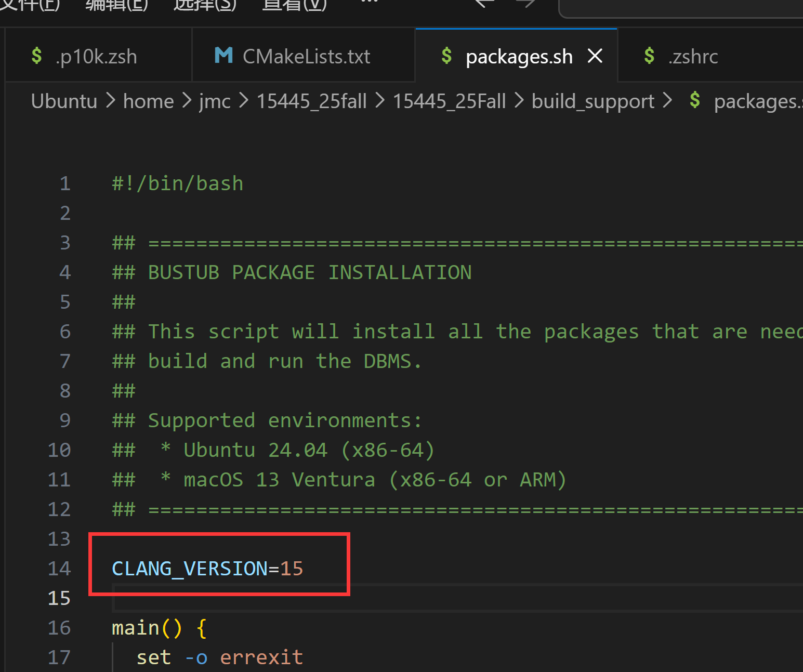Click breadcrumb chevron after build_support
Image resolution: width=803 pixels, height=672 pixels.
coord(667,100)
